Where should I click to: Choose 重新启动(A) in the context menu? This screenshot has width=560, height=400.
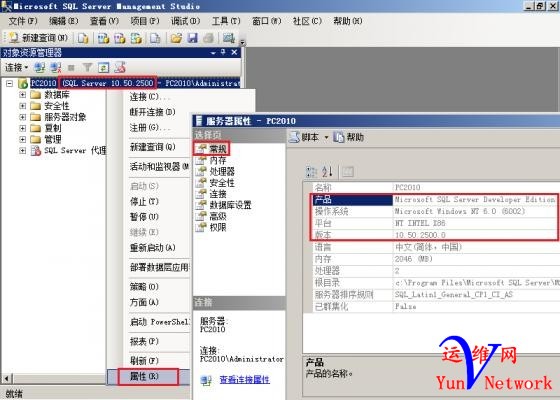point(152,248)
